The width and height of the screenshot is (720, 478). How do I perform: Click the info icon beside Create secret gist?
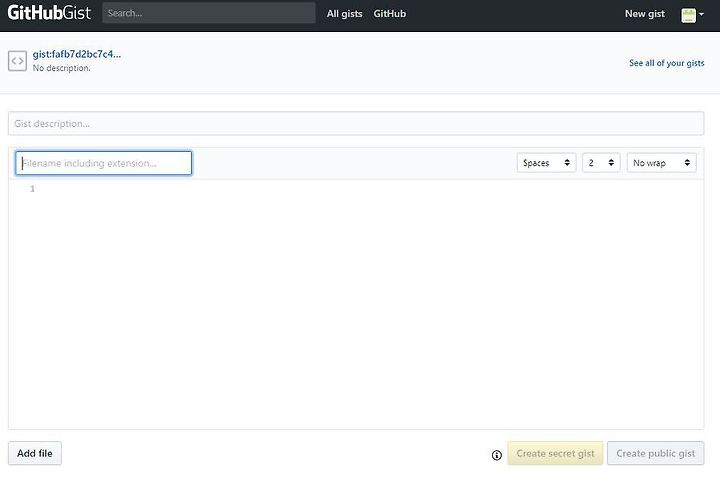coord(496,455)
